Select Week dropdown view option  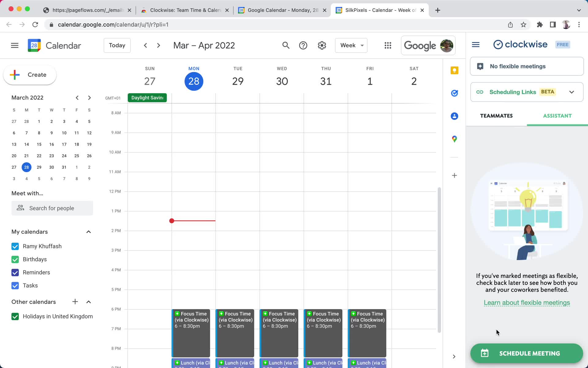(x=351, y=45)
